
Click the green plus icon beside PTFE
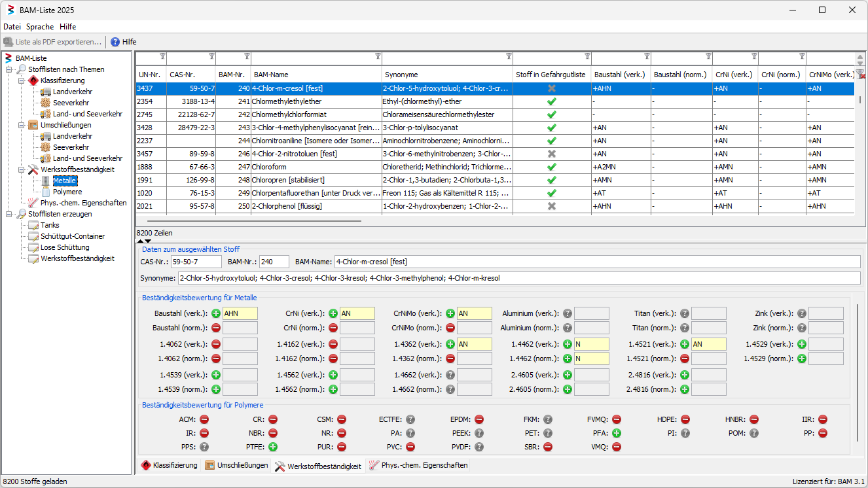point(273,447)
